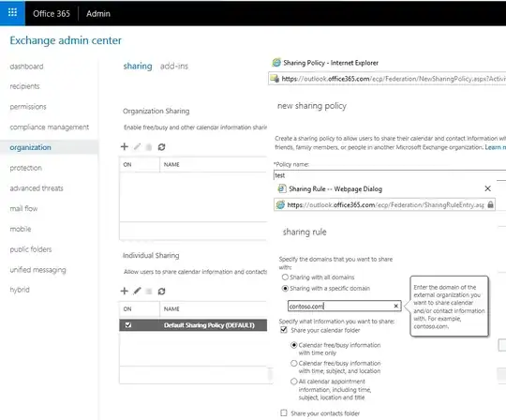This screenshot has width=506, height=420.
Task: Choose Calendar free/busy information with time only
Action: pyautogui.click(x=293, y=345)
